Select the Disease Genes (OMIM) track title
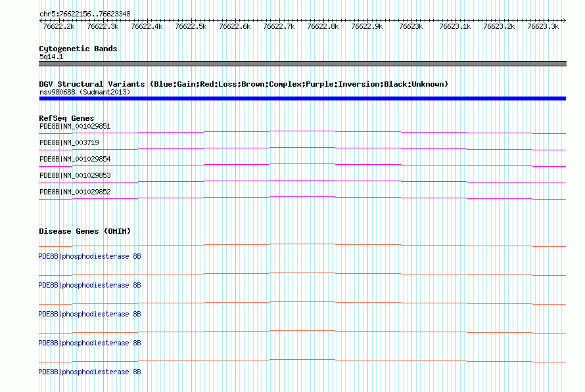The height and width of the screenshot is (392, 585). pyautogui.click(x=85, y=231)
